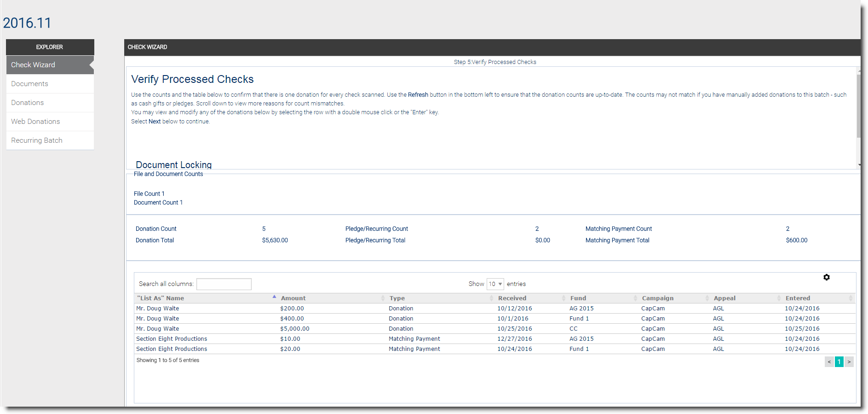
Task: Click Step 5:Verify Processed Checks label
Action: [495, 62]
